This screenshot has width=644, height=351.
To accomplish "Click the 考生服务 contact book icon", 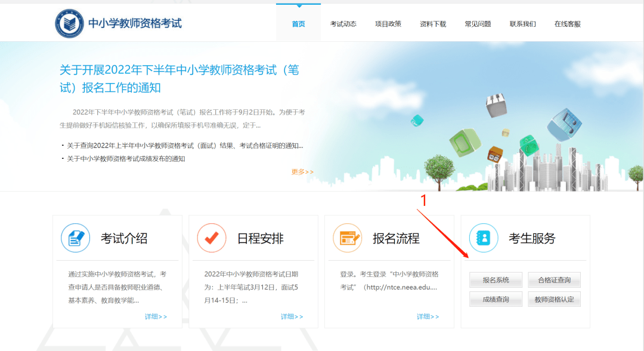I will [484, 238].
